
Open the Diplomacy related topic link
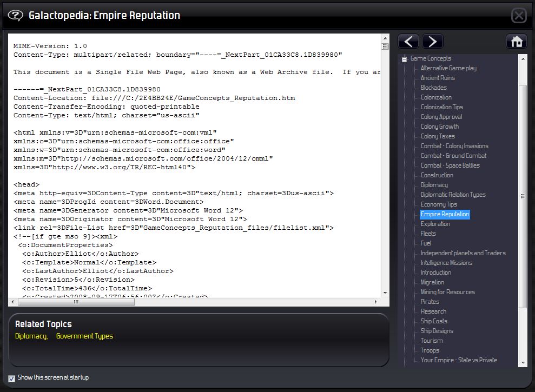31,336
